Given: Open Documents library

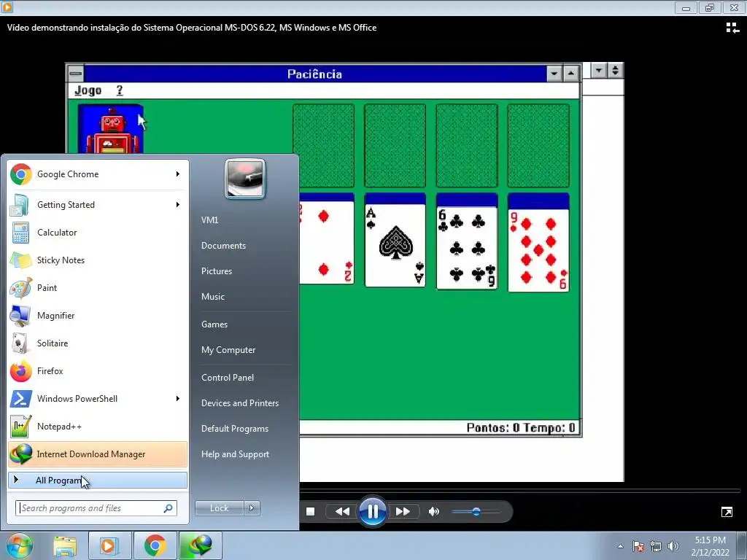Looking at the screenshot, I should point(223,246).
